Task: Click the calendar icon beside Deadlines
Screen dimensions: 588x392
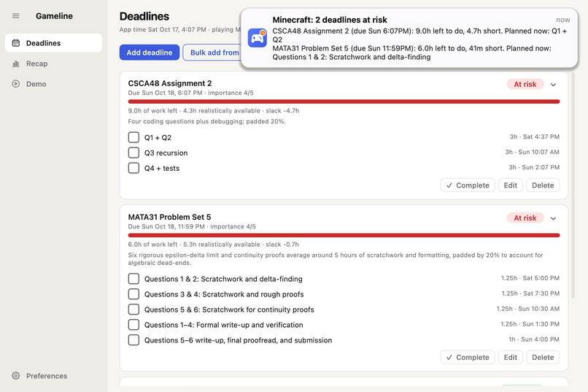Action: (16, 43)
